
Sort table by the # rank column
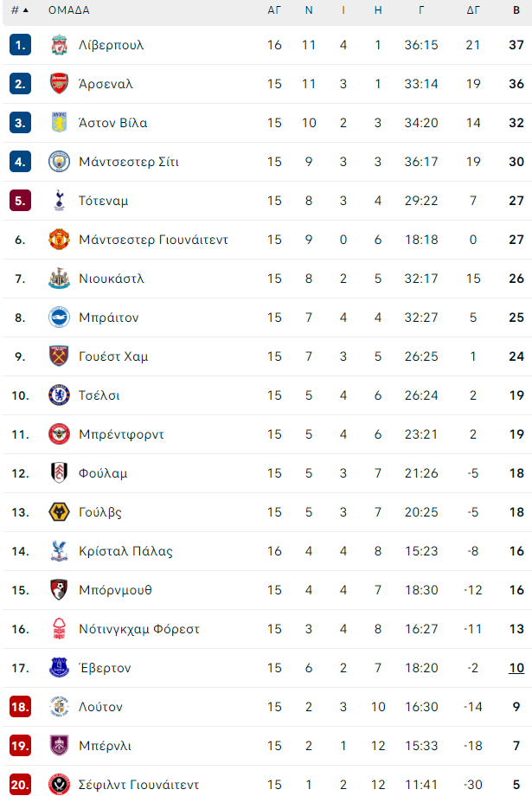[x=20, y=10]
